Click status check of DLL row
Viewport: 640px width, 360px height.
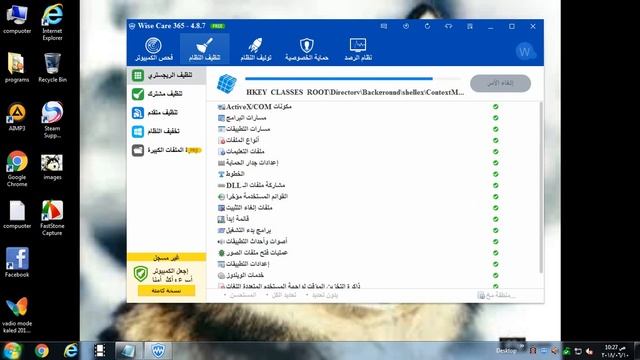coord(496,185)
